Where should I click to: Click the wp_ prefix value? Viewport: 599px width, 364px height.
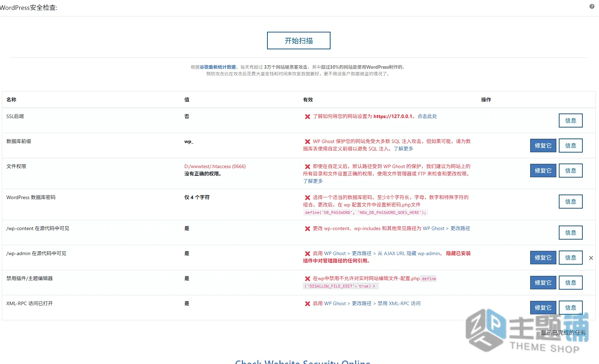coord(189,142)
